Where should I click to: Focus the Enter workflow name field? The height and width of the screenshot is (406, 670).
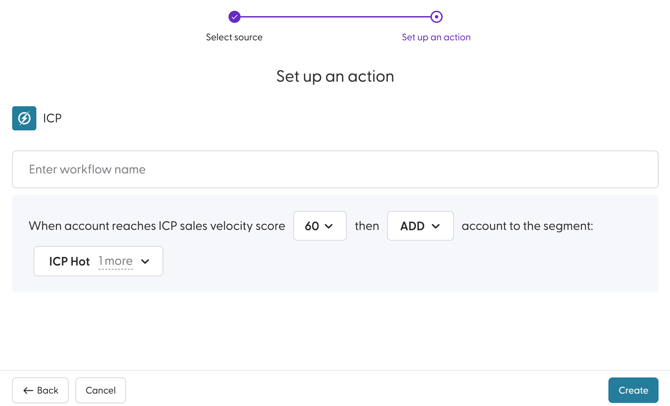[x=335, y=170]
